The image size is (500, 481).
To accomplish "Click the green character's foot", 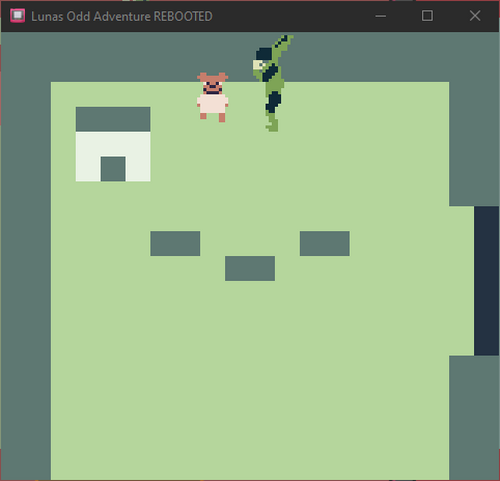I will (x=272, y=127).
